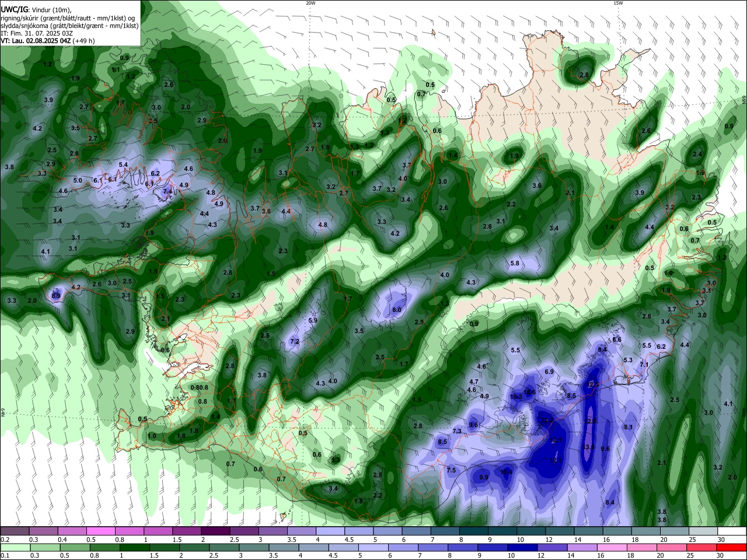
Task: Click the 7.3 precipitation value
Action: click(x=457, y=431)
